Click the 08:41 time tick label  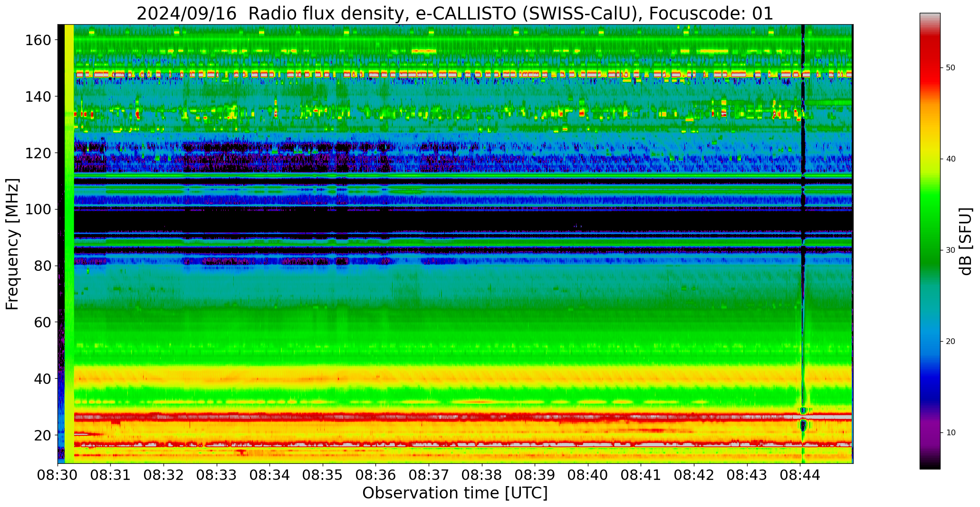tap(641, 475)
